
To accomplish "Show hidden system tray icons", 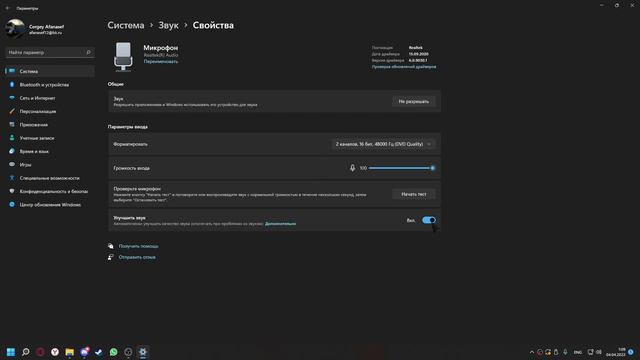I will click(x=531, y=352).
